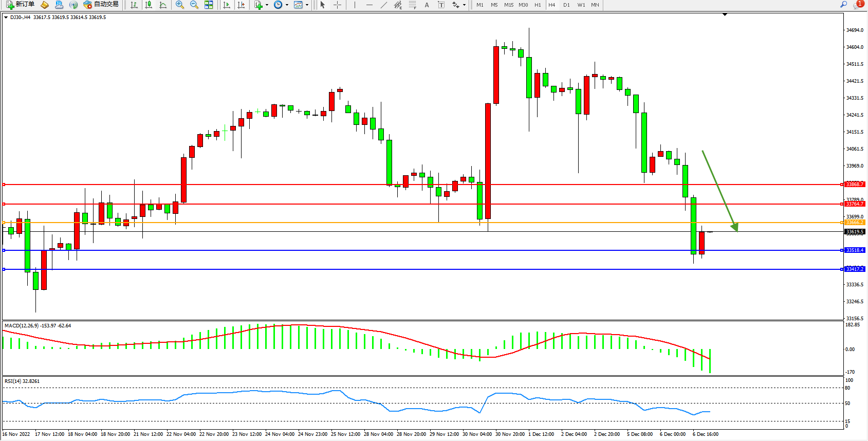This screenshot has height=441, width=868.
Task: Toggle the AutoTrading (自动交易) button
Action: [101, 5]
